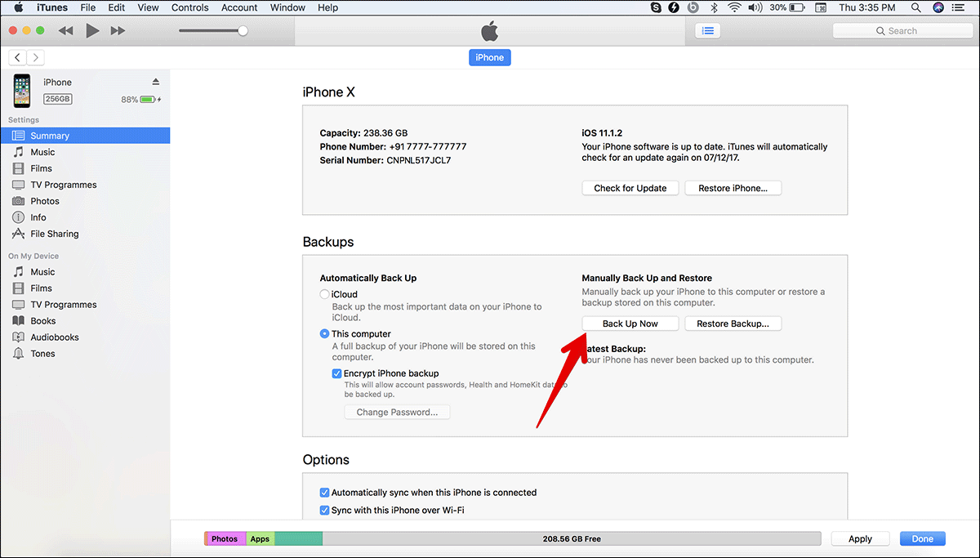Viewport: 980px width, 558px height.
Task: Open the Account menu
Action: [240, 7]
